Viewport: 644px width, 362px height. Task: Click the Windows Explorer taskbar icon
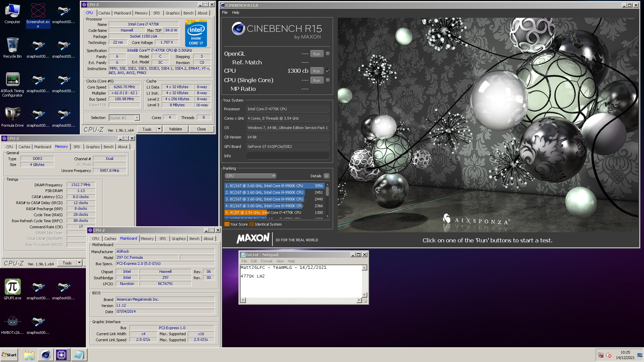(29, 355)
